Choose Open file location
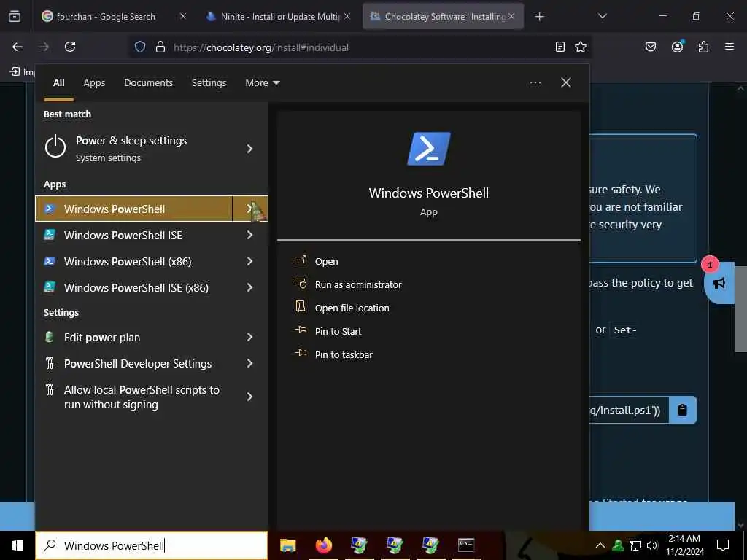The image size is (747, 560). 352,308
